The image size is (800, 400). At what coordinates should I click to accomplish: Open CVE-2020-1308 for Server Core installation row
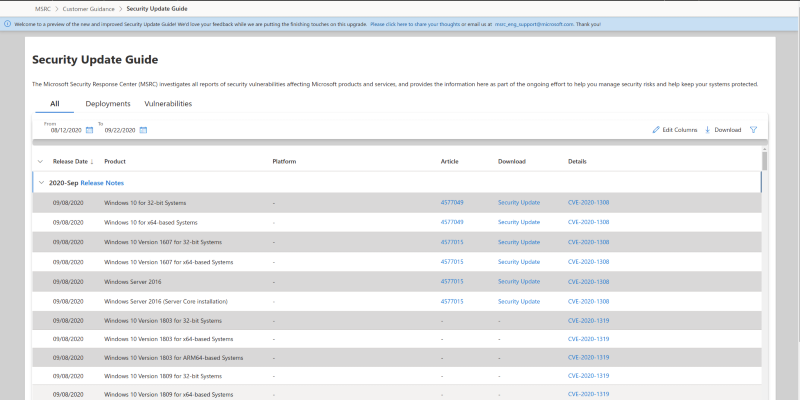pyautogui.click(x=588, y=302)
